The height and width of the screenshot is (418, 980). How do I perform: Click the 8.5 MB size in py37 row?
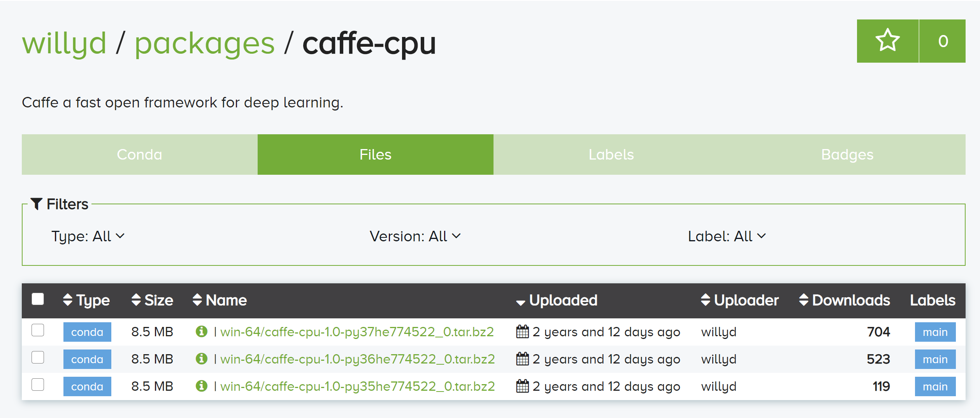(152, 332)
